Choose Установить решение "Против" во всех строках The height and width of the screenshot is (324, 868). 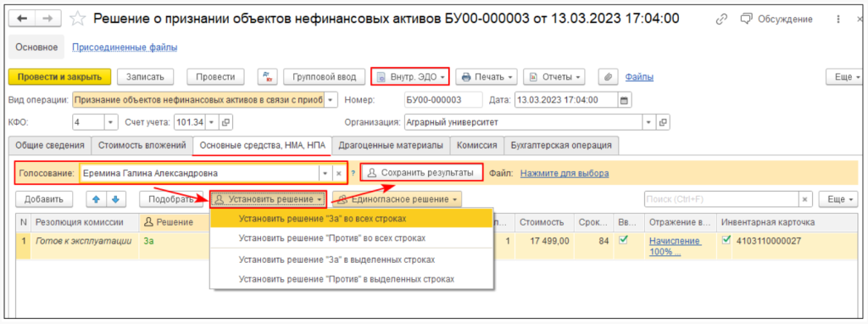(352, 238)
